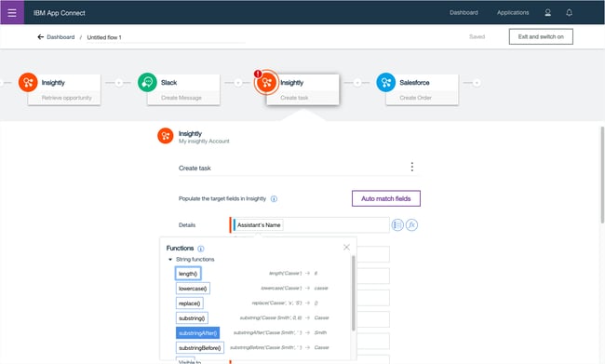Click the red error badge on Insightly node

258,74
